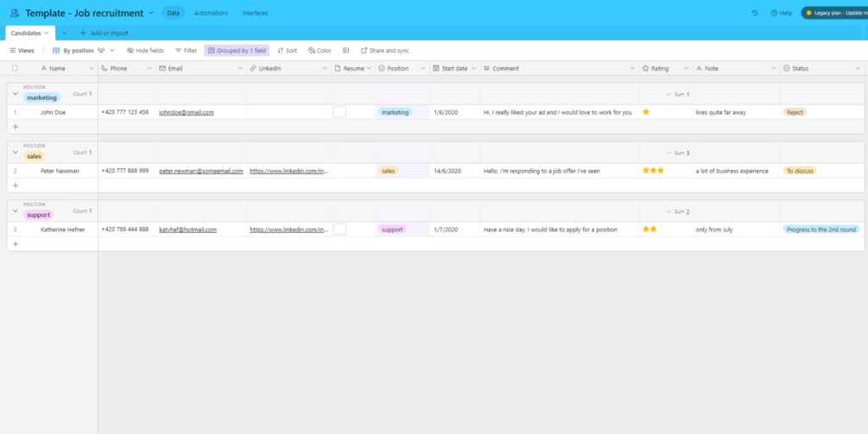Click the Status column header

pos(822,68)
